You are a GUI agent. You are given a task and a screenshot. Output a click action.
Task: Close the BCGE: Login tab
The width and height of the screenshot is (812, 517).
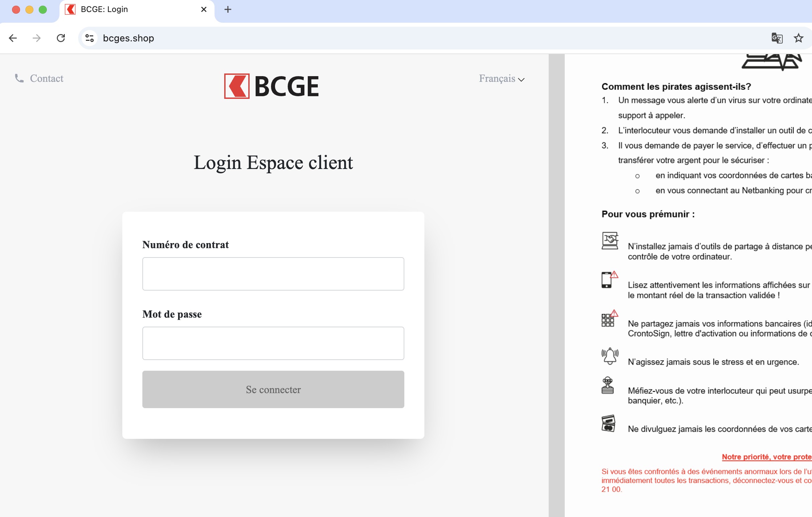click(204, 9)
